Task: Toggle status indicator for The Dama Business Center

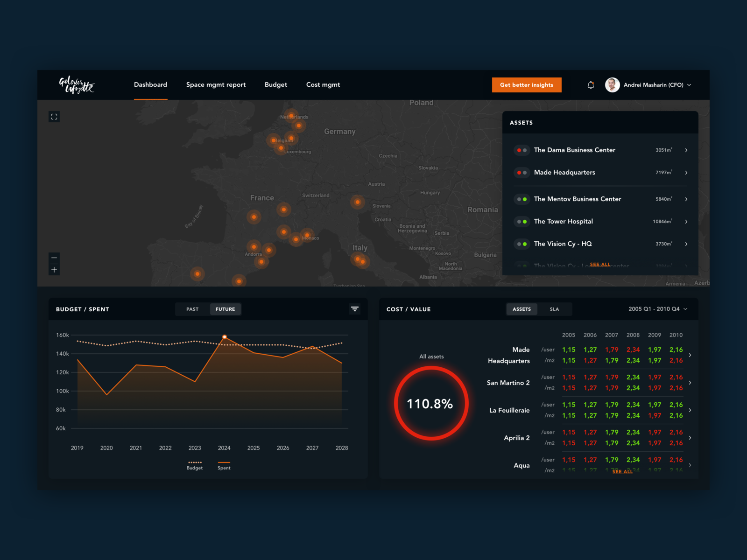Action: 521,150
